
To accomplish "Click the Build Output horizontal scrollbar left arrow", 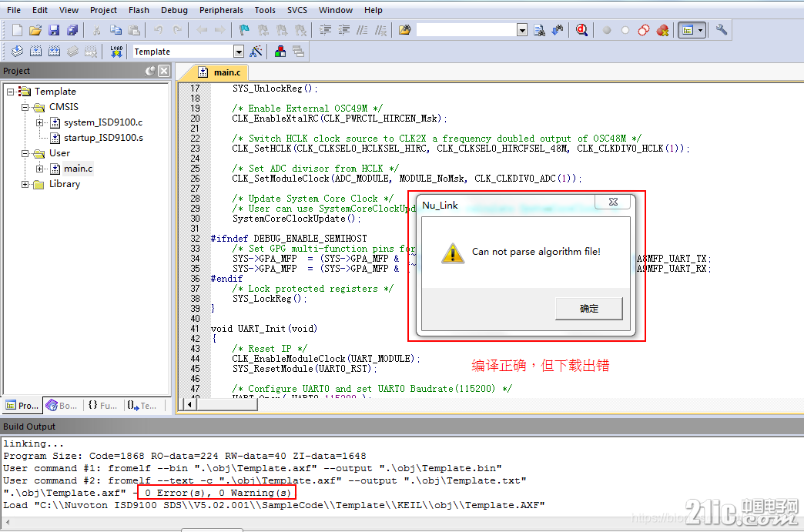I will tap(7, 522).
